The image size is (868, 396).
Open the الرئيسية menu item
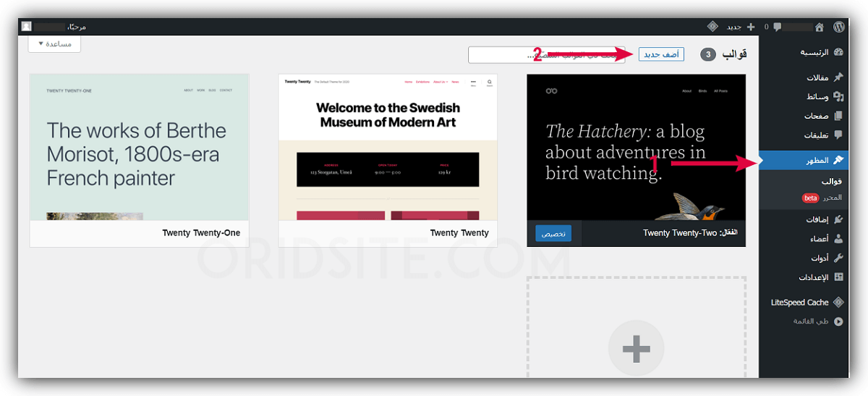(x=804, y=53)
